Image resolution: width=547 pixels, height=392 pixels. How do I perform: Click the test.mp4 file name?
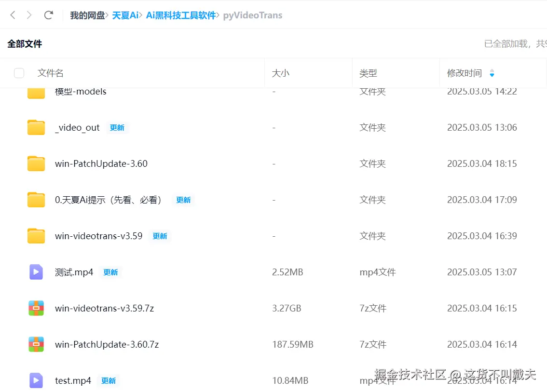tap(73, 380)
